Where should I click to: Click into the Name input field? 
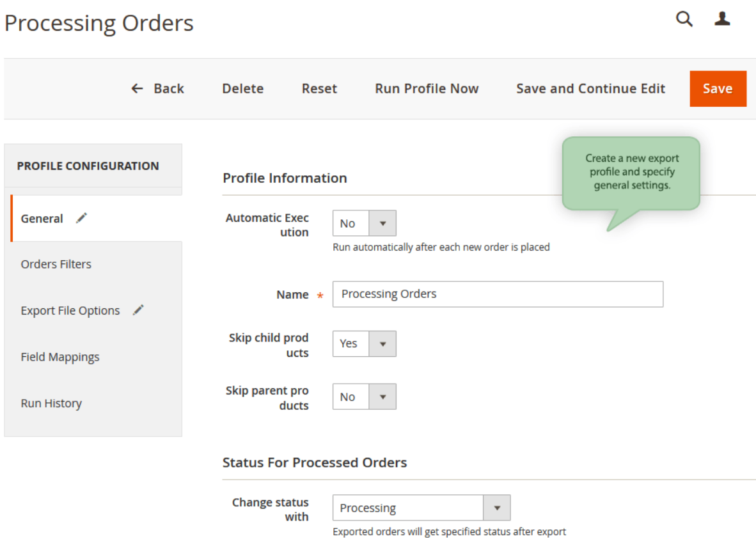pyautogui.click(x=498, y=294)
